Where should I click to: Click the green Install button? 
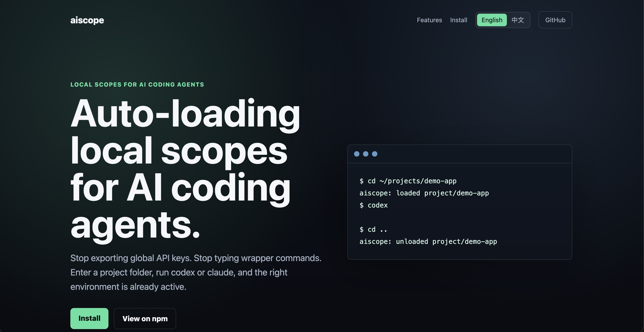[89, 318]
